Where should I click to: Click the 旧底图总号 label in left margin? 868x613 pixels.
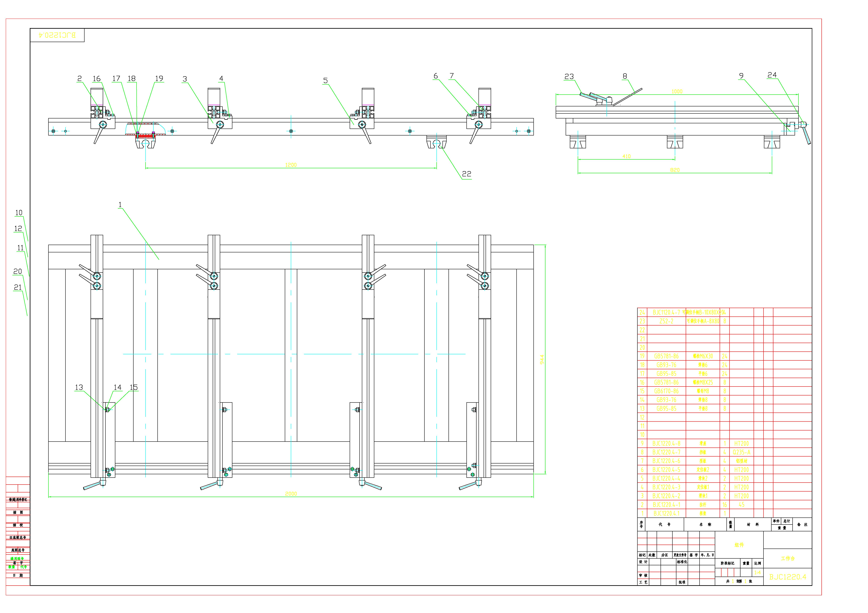(18, 537)
